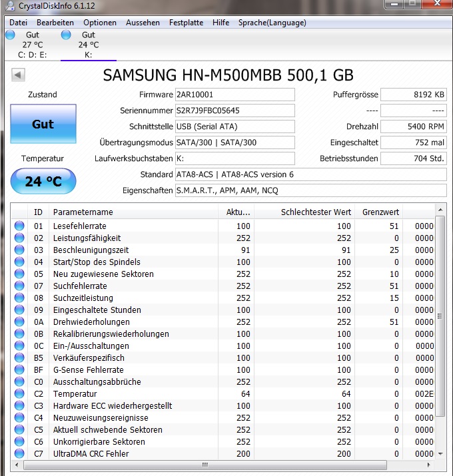Open the Datei menu
This screenshot has height=476, width=453.
(x=18, y=23)
